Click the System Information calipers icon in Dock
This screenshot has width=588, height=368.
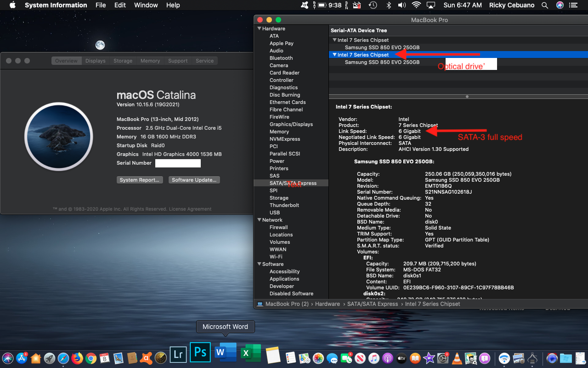532,358
